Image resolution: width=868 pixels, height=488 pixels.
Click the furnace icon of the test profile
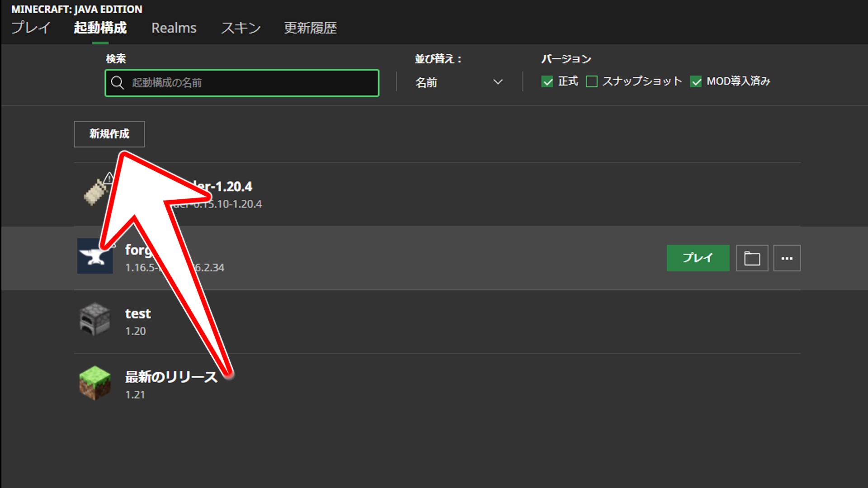[94, 319]
